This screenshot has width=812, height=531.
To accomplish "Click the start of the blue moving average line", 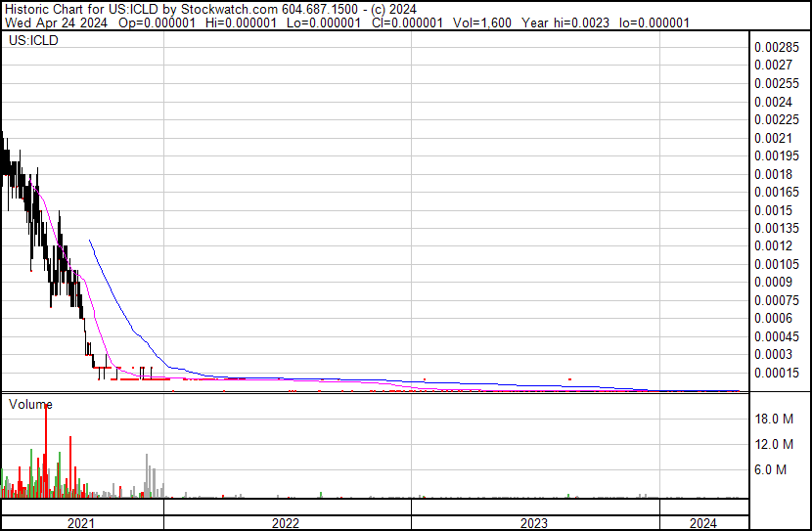I will (x=90, y=241).
